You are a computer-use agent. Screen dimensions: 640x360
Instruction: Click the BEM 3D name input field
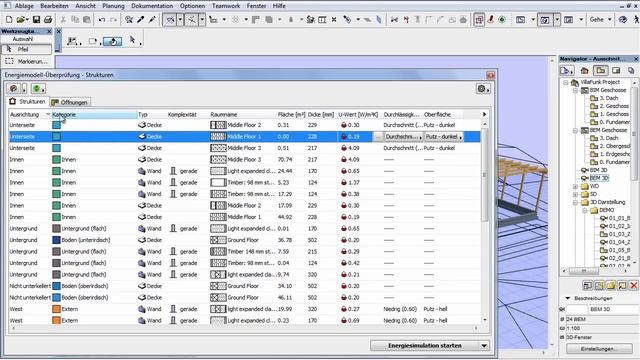pyautogui.click(x=613, y=309)
